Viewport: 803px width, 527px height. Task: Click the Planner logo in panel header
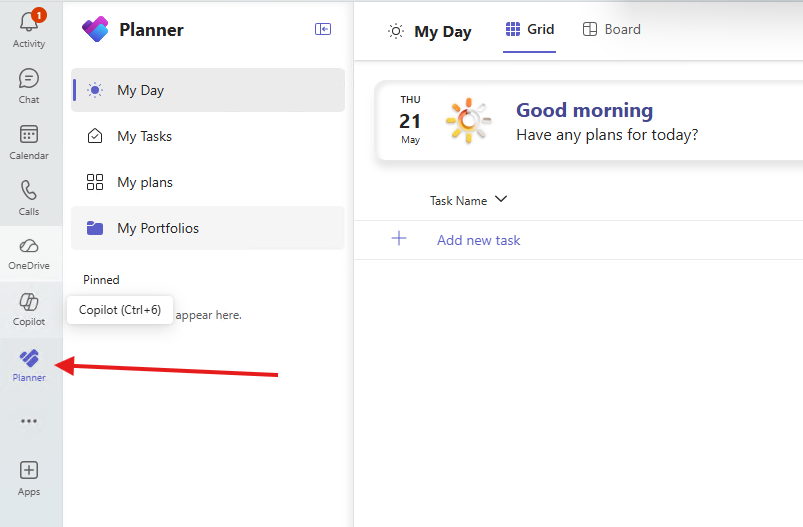click(95, 29)
